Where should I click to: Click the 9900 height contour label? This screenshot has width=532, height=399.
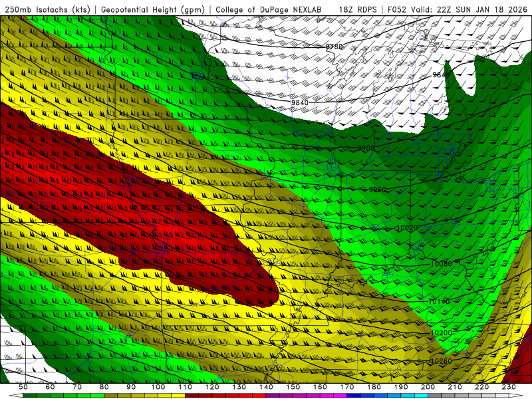pyautogui.click(x=366, y=148)
